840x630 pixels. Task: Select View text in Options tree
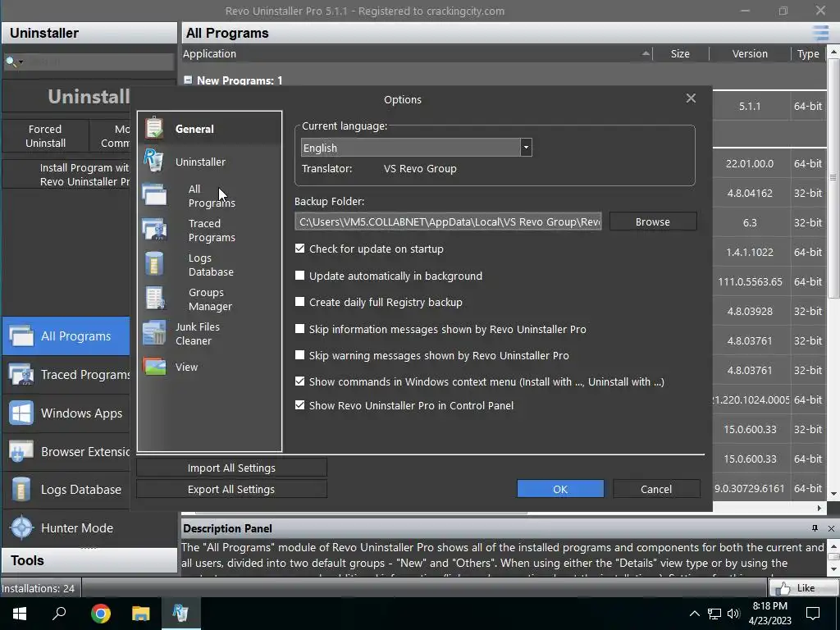coord(186,367)
